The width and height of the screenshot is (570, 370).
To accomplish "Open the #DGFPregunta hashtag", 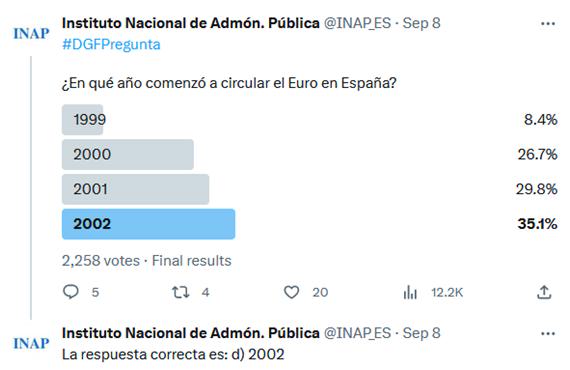I will click(111, 44).
